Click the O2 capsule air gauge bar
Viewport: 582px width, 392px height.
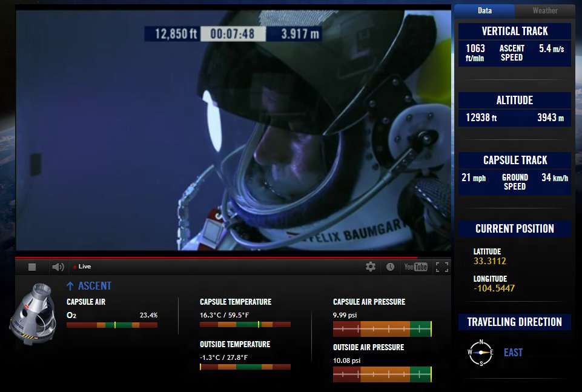(x=111, y=325)
